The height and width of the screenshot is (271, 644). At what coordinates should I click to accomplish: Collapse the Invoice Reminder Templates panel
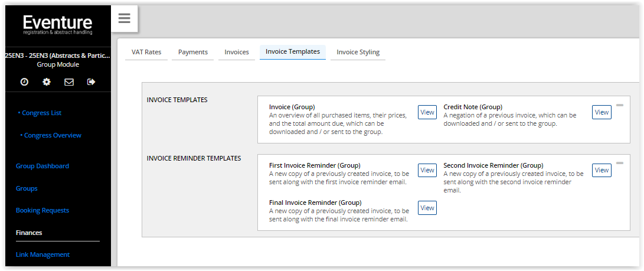tap(620, 163)
